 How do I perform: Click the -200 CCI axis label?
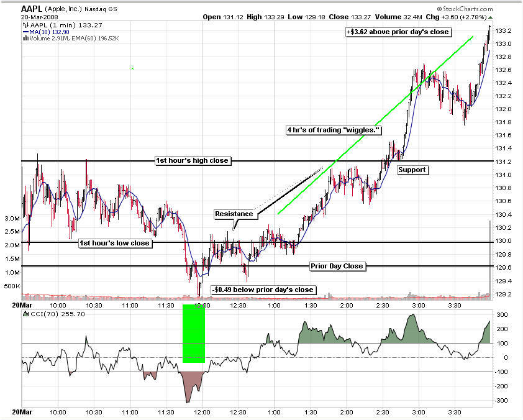click(x=501, y=386)
